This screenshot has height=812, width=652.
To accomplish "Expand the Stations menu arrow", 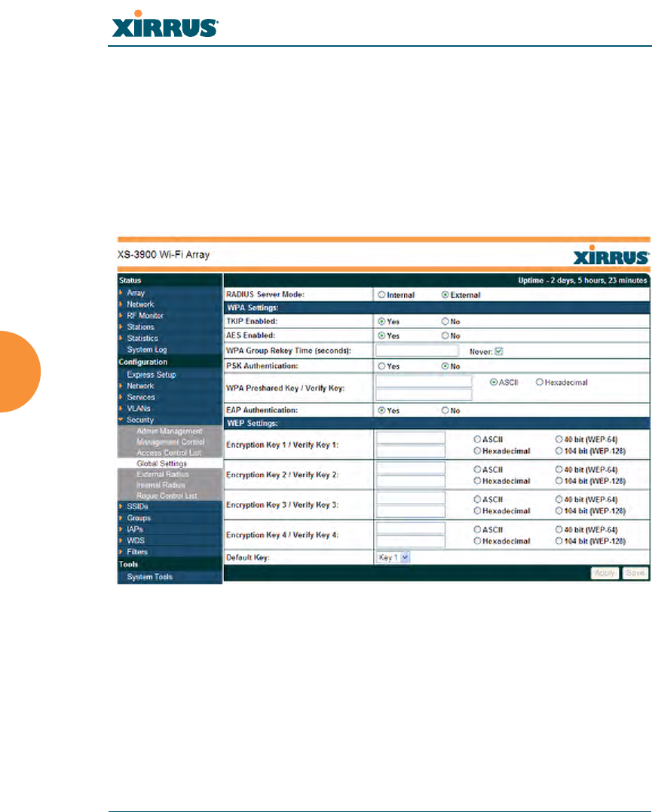I will [121, 326].
